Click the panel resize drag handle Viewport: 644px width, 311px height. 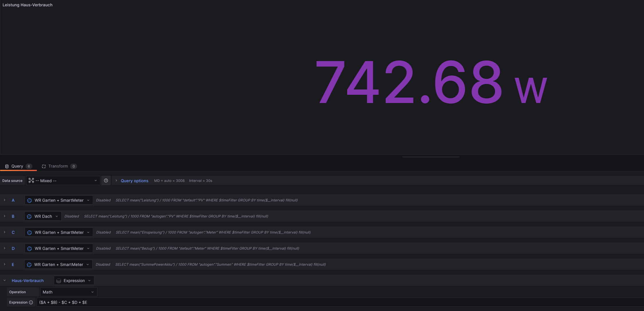click(x=431, y=157)
